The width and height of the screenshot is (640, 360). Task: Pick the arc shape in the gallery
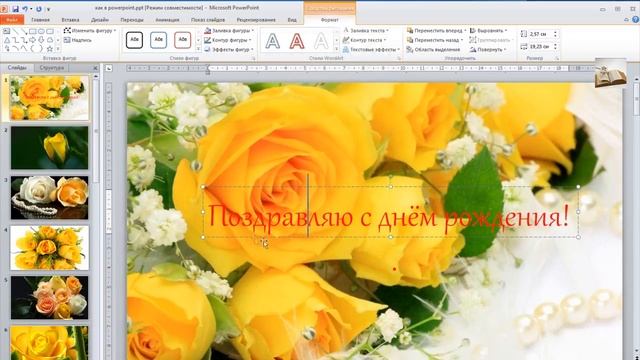coord(16,49)
